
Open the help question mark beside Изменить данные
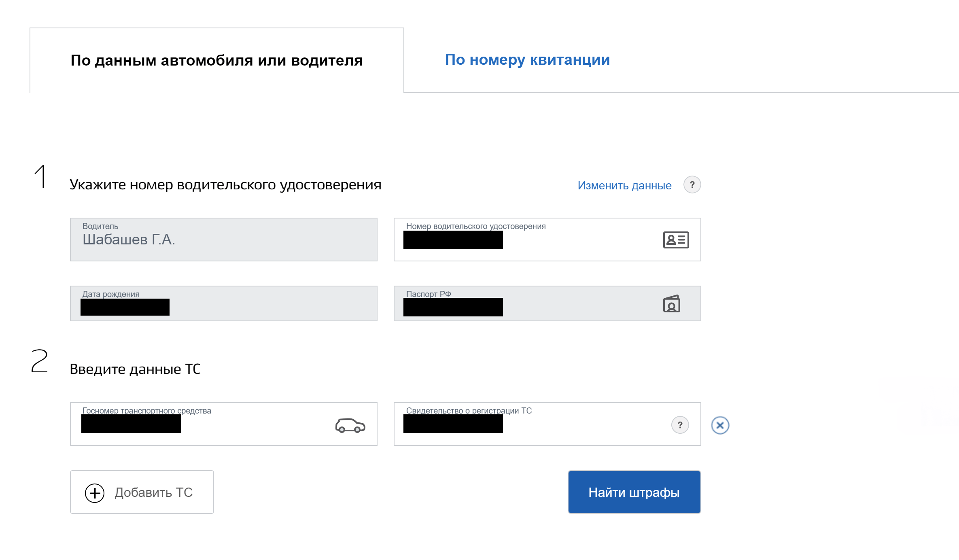pos(692,185)
